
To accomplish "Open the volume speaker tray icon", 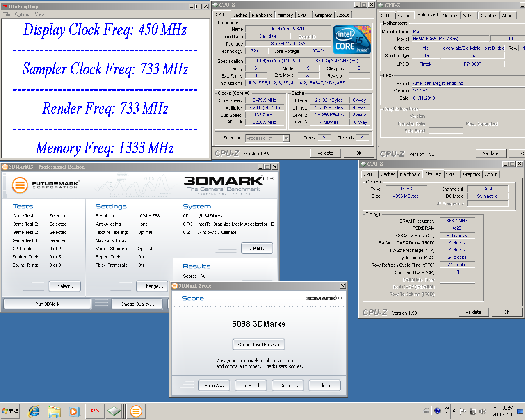I will point(483,411).
